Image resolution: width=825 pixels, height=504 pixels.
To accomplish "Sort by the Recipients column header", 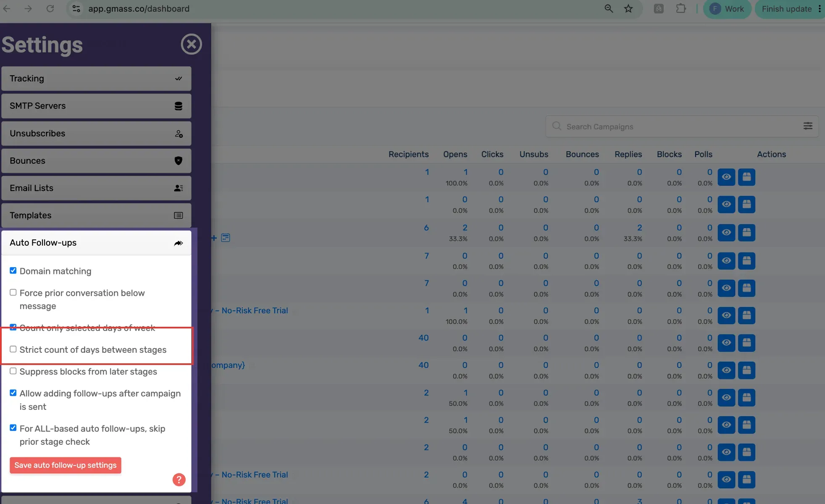I will pyautogui.click(x=408, y=154).
